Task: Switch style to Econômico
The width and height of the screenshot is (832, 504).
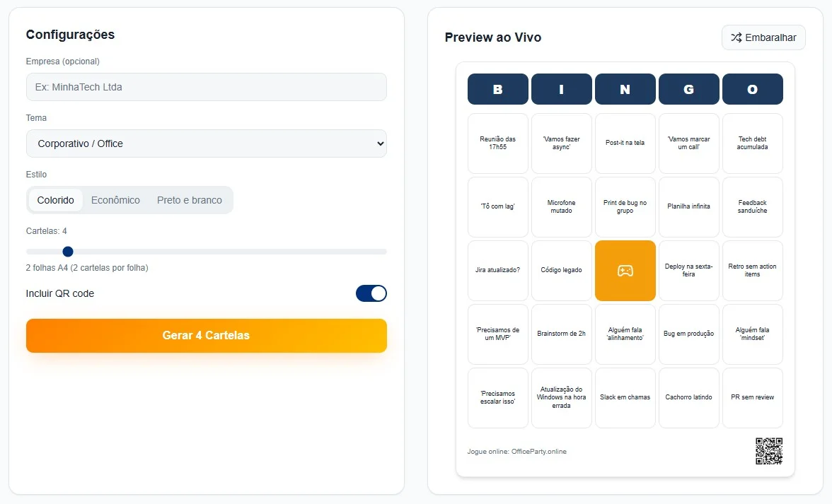Action: tap(115, 200)
